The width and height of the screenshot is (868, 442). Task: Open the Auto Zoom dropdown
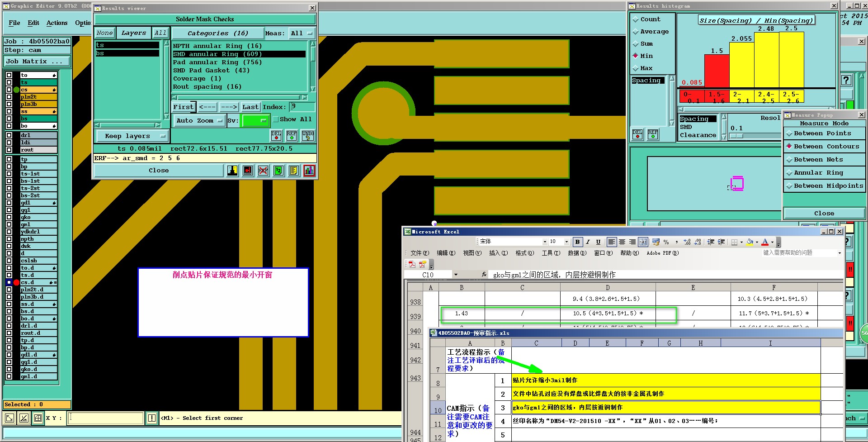199,121
